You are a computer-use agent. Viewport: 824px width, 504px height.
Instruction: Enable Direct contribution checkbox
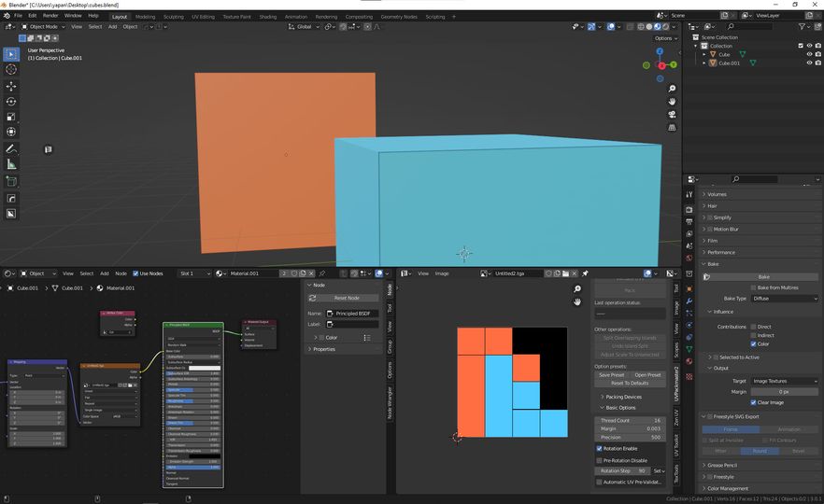click(753, 327)
